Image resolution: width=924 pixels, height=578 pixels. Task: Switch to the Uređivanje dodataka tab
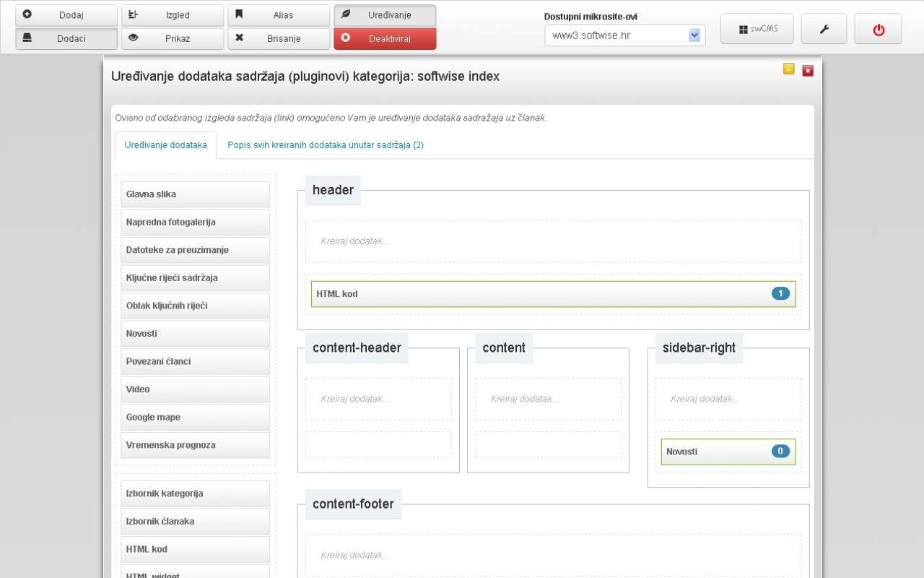coord(165,144)
